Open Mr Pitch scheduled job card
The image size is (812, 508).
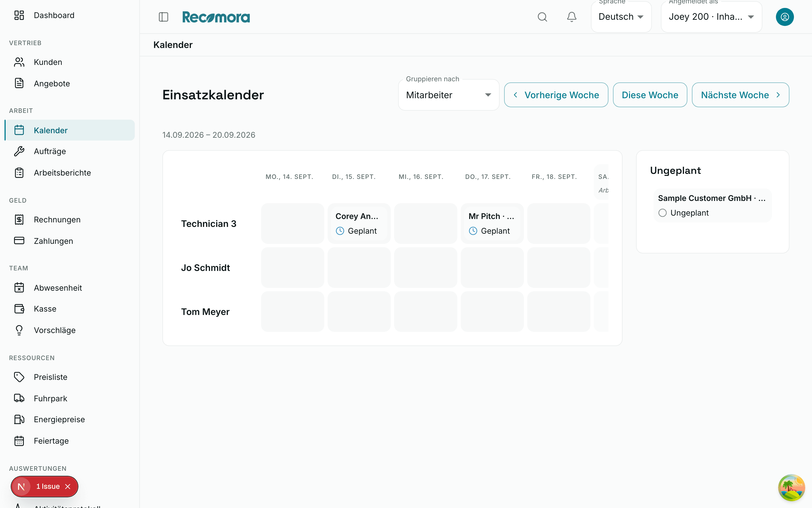click(x=492, y=224)
